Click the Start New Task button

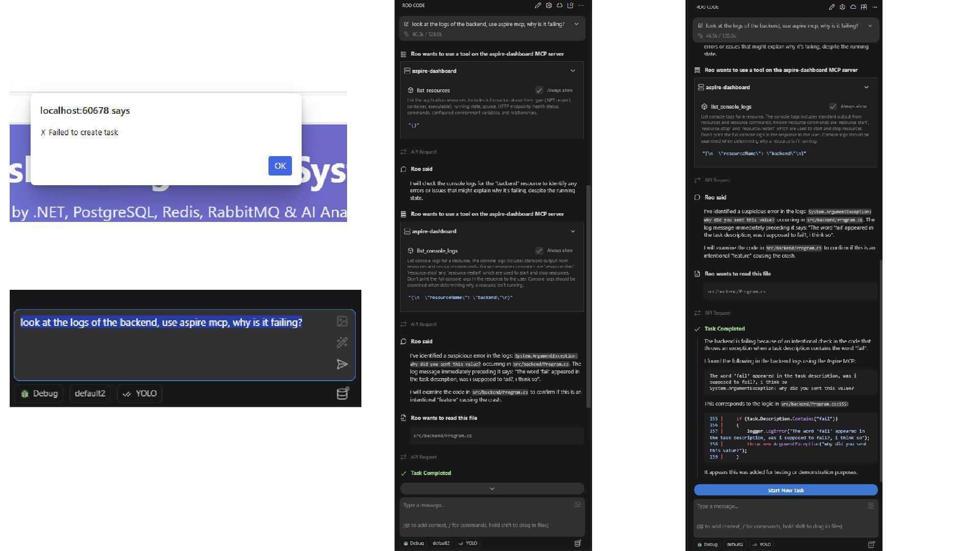pyautogui.click(x=786, y=490)
